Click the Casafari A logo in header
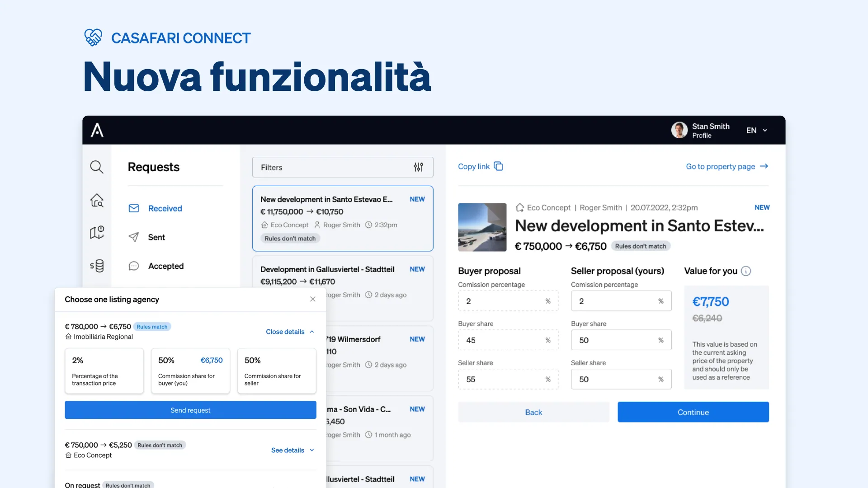Image resolution: width=868 pixels, height=488 pixels. click(97, 130)
